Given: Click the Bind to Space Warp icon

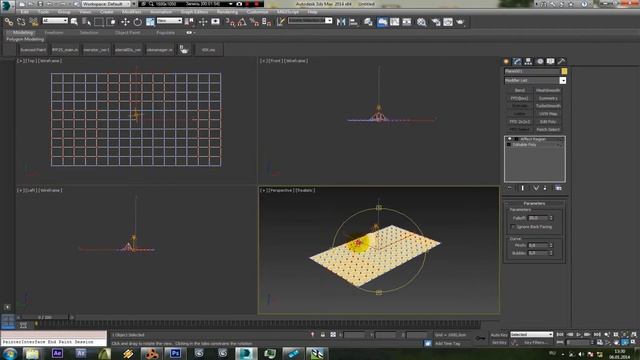Looking at the screenshot, I should (34, 22).
